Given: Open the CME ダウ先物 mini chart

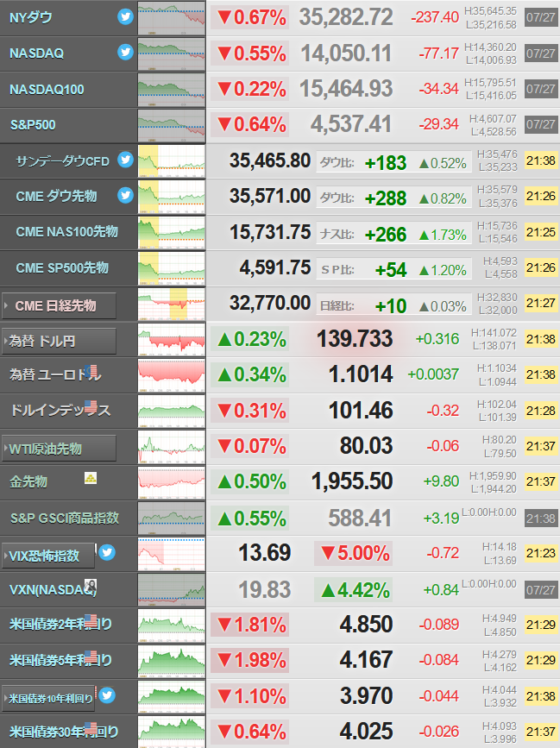Looking at the screenshot, I should (172, 196).
